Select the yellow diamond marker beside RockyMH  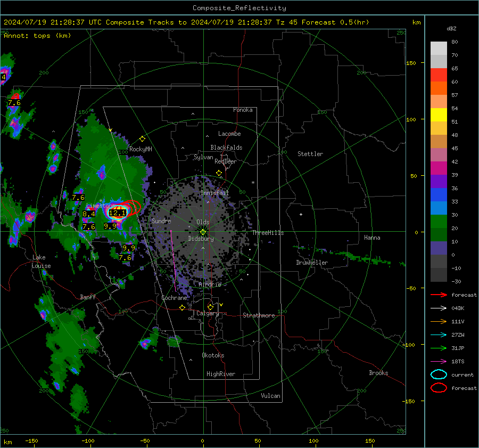click(x=142, y=139)
